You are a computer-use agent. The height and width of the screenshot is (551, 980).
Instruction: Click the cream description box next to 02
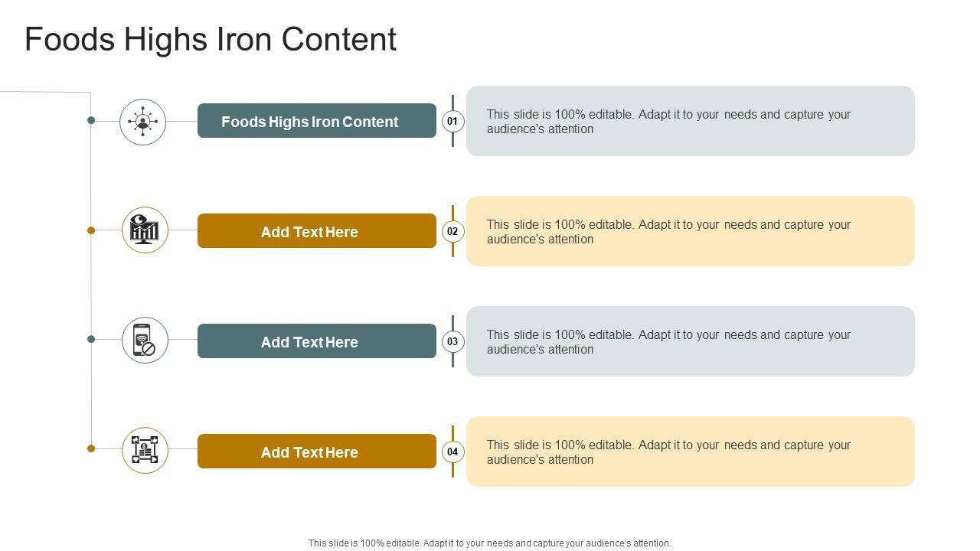pos(690,231)
